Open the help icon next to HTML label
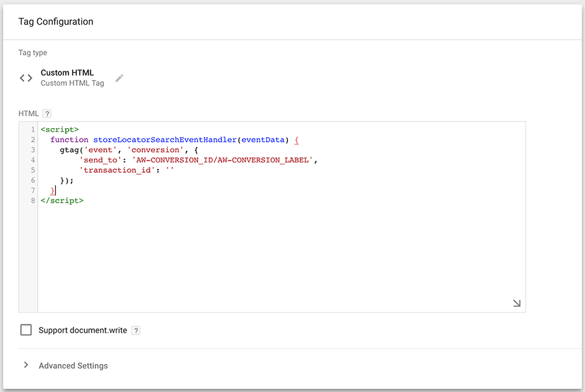Image resolution: width=585 pixels, height=392 pixels. click(x=47, y=113)
